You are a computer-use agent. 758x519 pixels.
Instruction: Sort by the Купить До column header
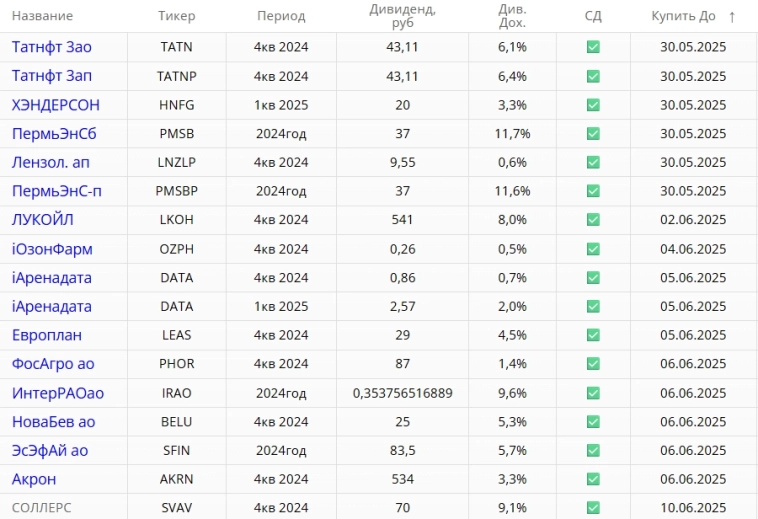click(x=683, y=16)
